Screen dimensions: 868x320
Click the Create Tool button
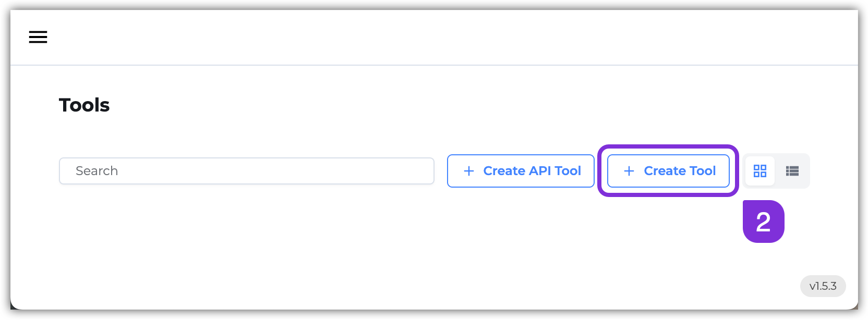(x=668, y=171)
